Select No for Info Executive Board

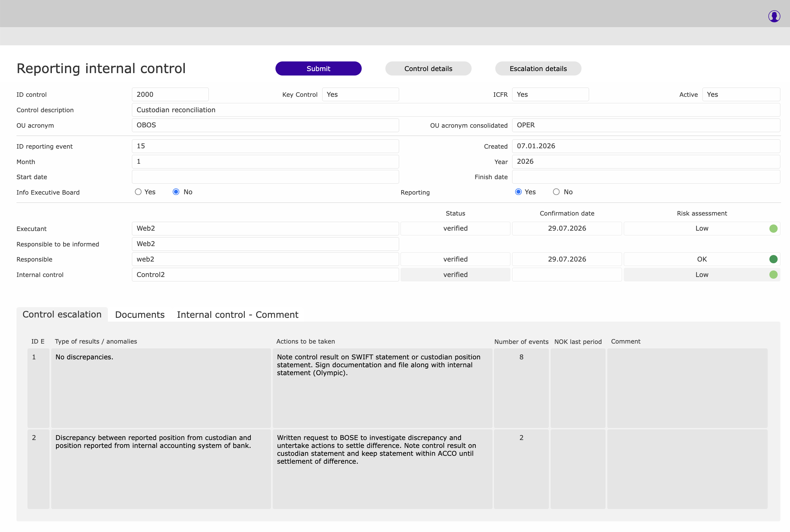[x=176, y=192]
